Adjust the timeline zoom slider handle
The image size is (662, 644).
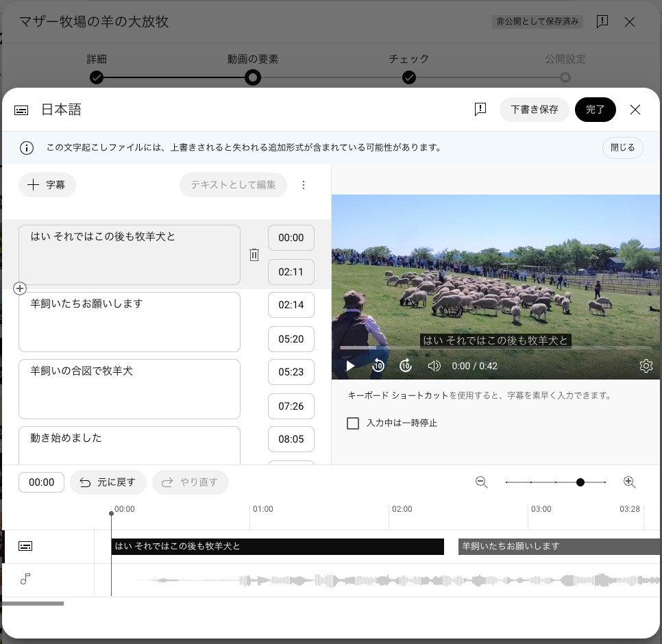(580, 482)
